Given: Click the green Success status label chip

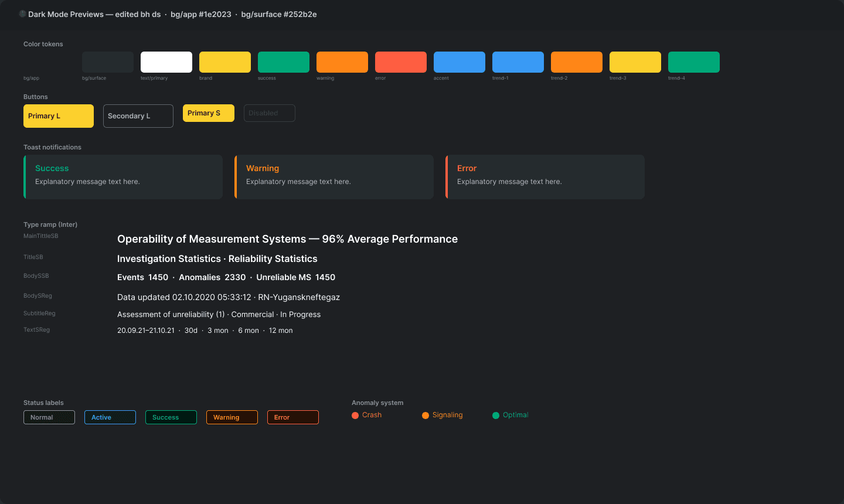Looking at the screenshot, I should point(171,417).
